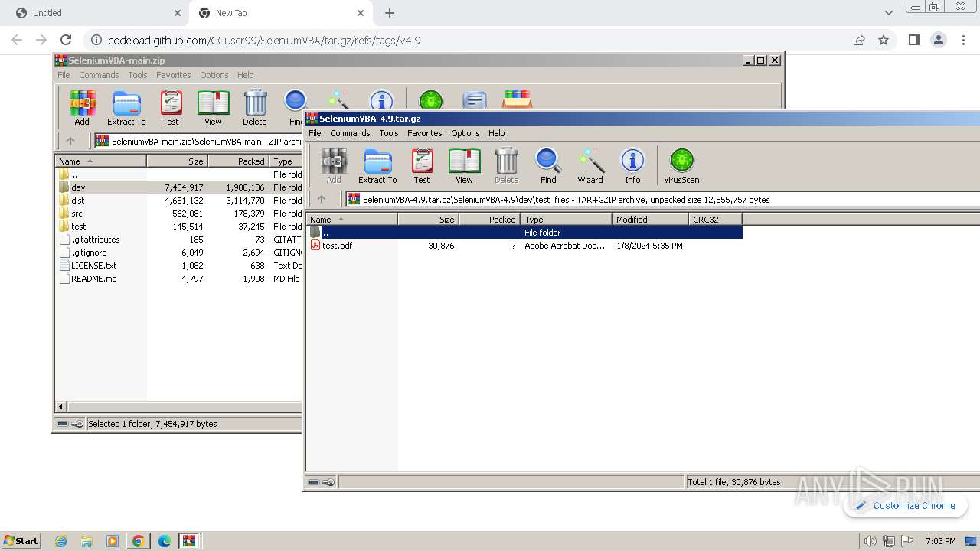980x551 pixels.
Task: Sort by Size column in main.zip window
Action: tap(177, 161)
